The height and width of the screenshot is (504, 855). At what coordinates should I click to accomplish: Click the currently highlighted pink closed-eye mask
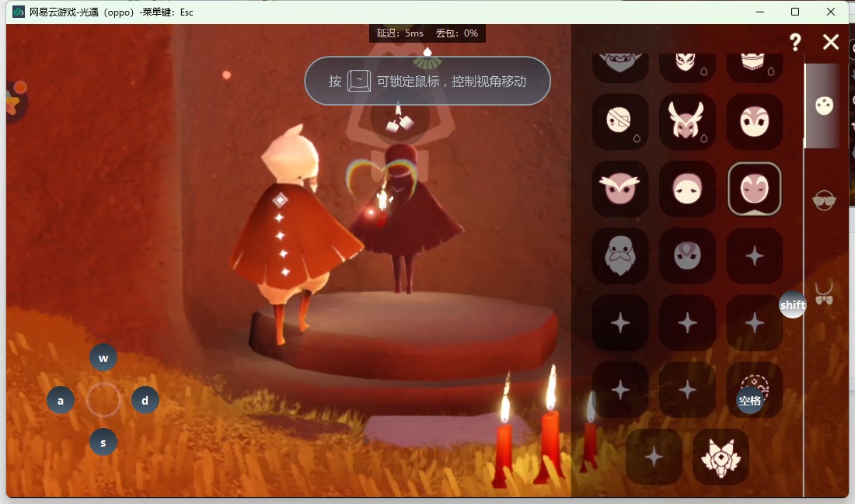click(754, 189)
